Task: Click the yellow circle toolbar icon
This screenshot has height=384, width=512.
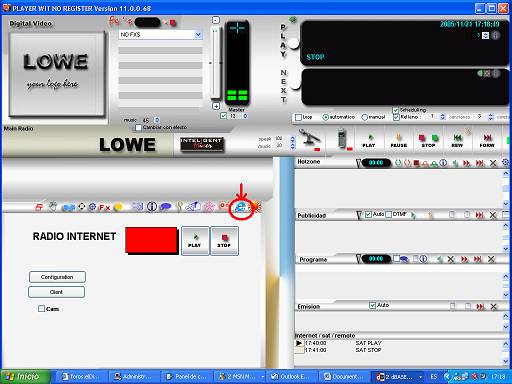Action: [118, 207]
